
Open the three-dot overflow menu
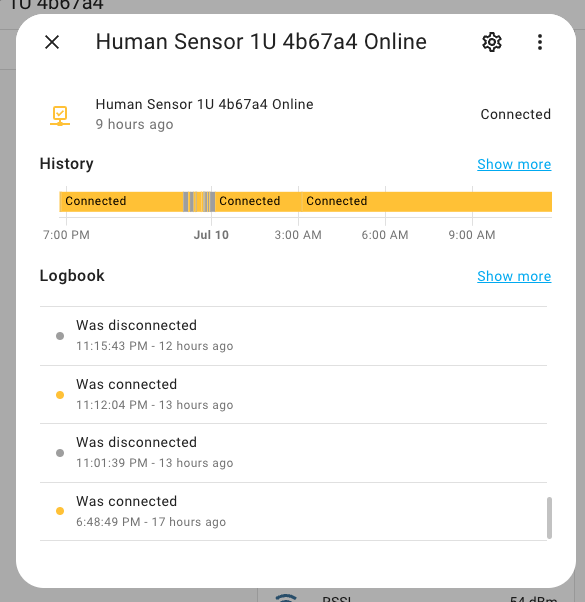tap(540, 42)
